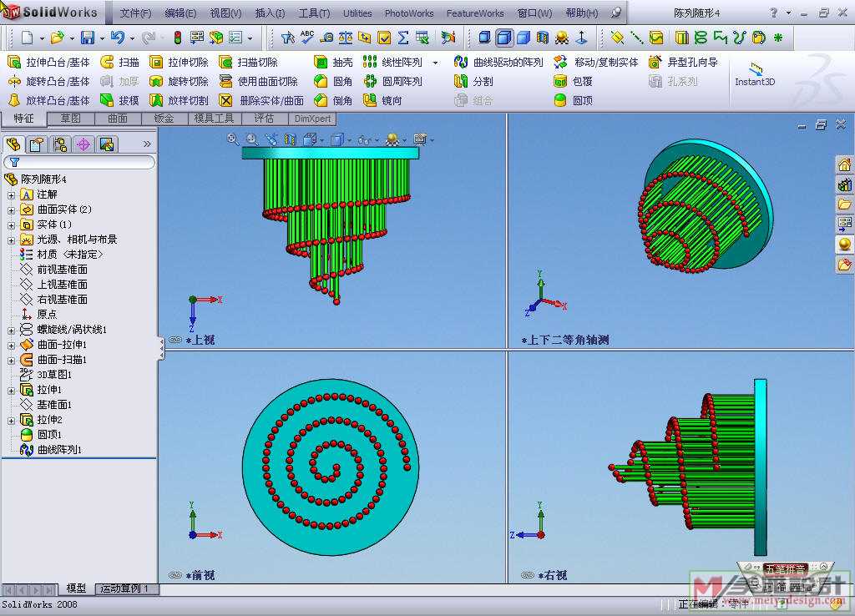Click the selection filter funnel toolbar icon
The width and height of the screenshot is (855, 616).
(288, 37)
